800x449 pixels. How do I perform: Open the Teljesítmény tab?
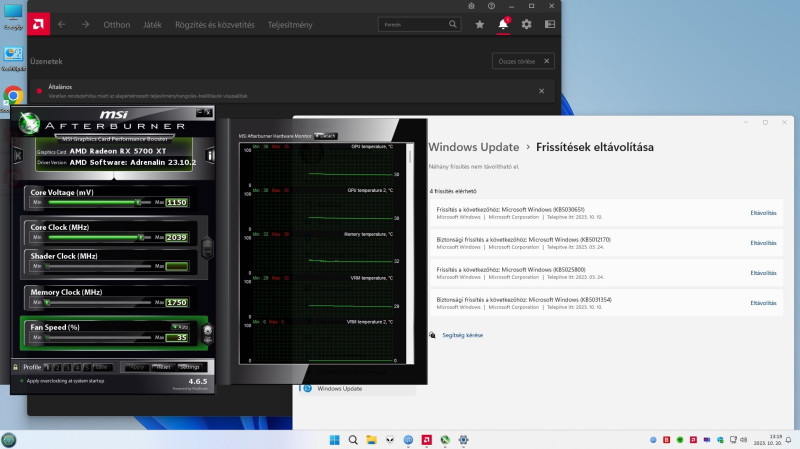pos(290,24)
